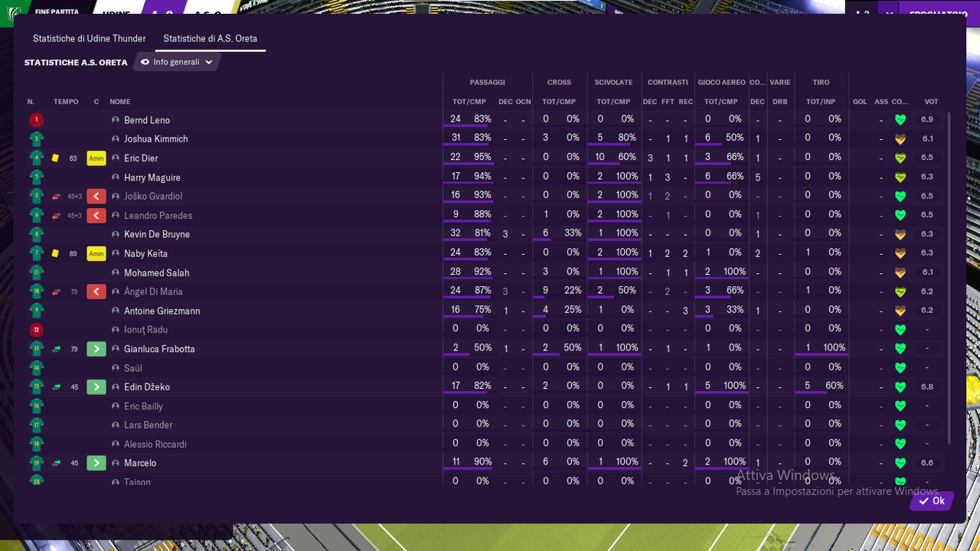Sort by Cross TOT/CMP column header
This screenshot has width=980, height=551.
[559, 102]
